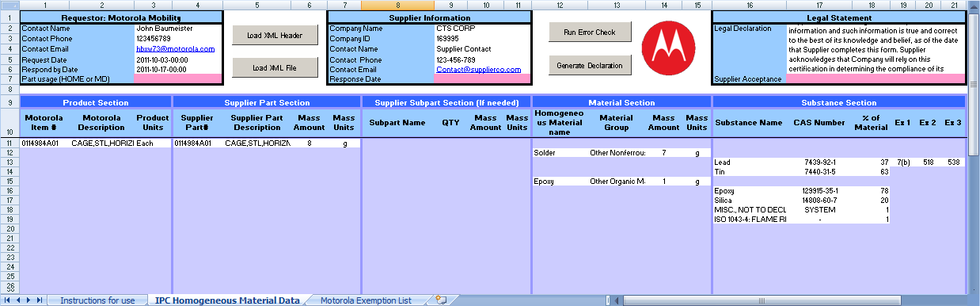The width and height of the screenshot is (980, 306).
Task: Select the Solder material name cell
Action: pos(560,152)
